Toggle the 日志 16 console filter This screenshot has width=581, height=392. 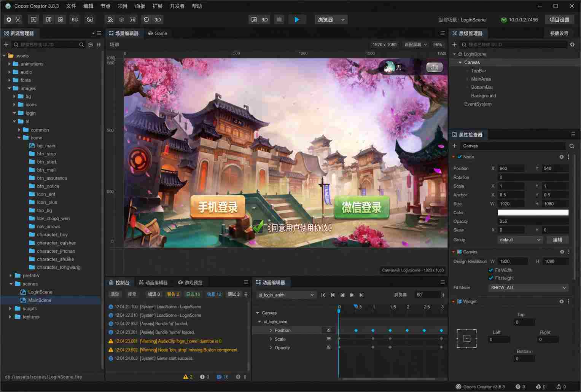coord(193,294)
